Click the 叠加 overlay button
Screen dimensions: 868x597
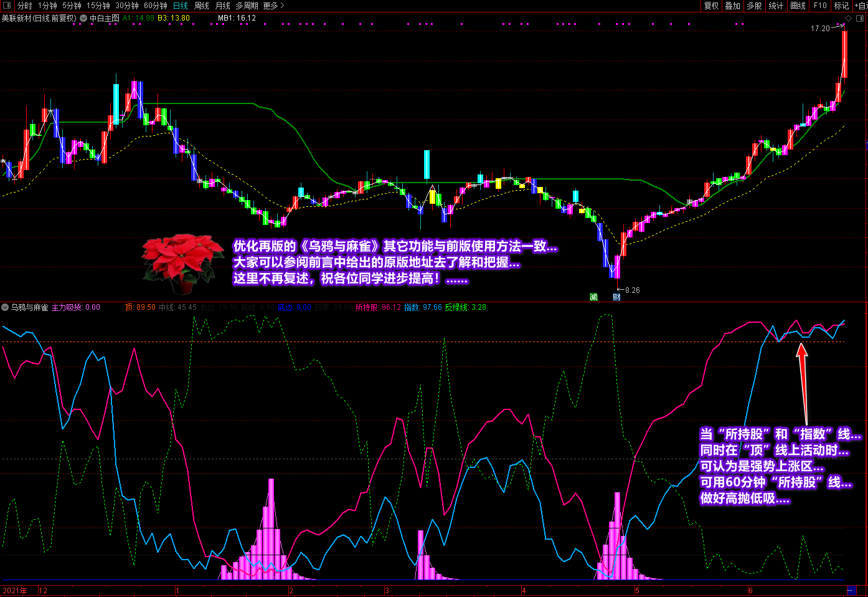[x=732, y=6]
